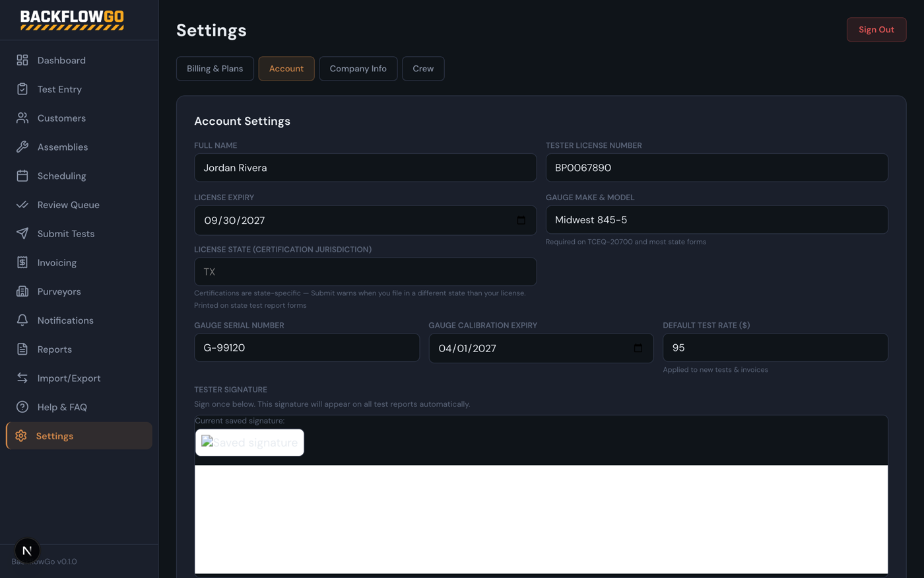Open the License Expiry calendar picker
This screenshot has width=924, height=578.
[x=521, y=220]
